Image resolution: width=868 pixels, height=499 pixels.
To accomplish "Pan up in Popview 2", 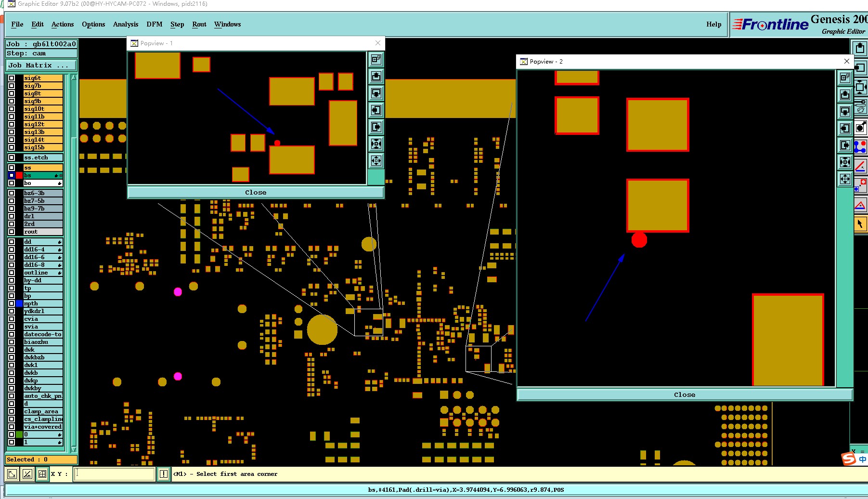I will click(x=845, y=94).
